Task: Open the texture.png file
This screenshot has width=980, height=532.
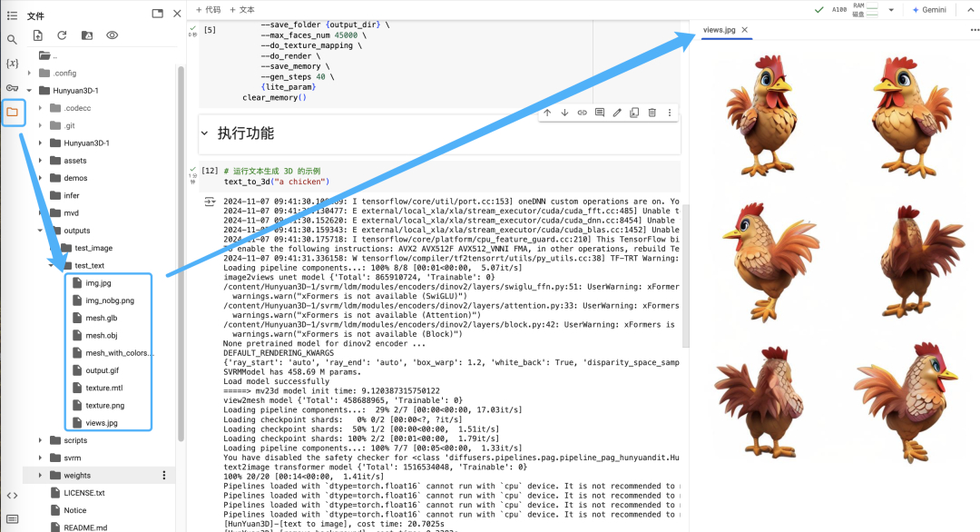Action: click(104, 405)
